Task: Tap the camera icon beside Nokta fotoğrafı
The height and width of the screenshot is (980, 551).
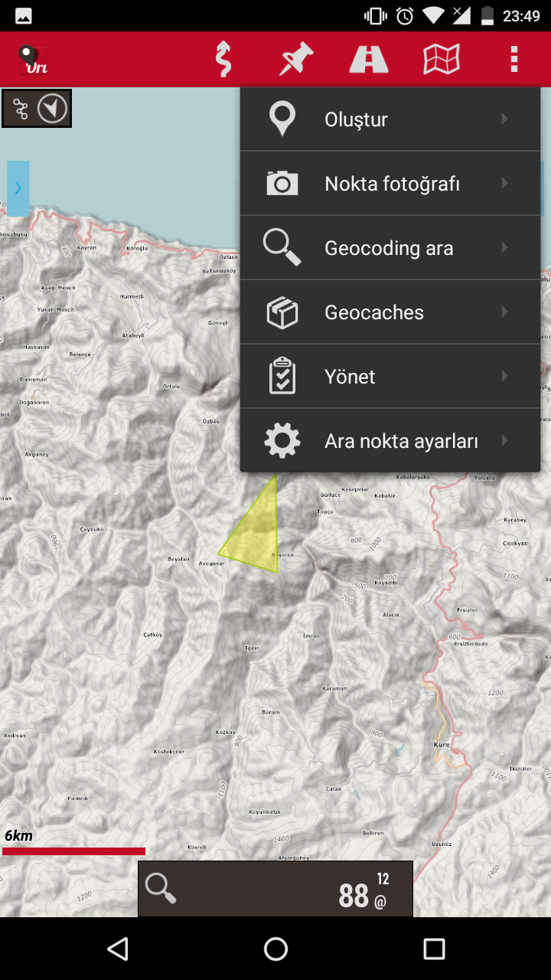Action: coord(282,184)
